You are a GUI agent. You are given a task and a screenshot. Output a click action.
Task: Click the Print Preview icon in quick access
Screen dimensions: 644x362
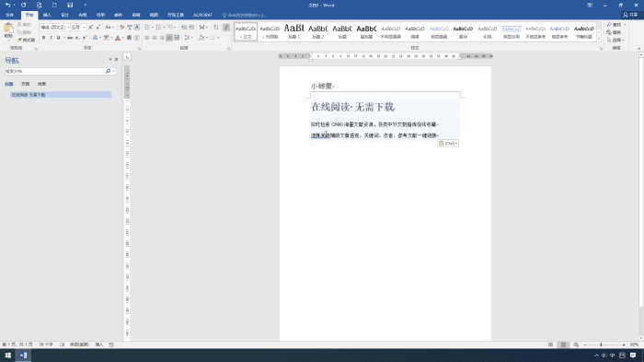(x=39, y=5)
